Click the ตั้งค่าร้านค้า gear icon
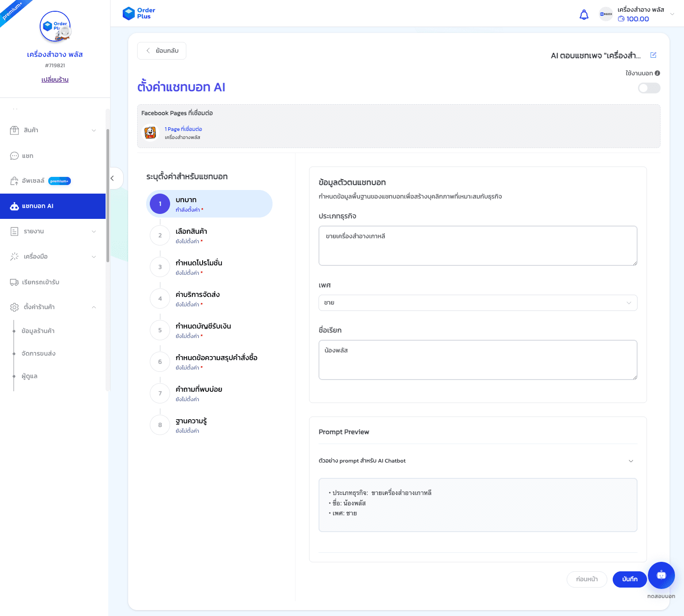 [13, 307]
